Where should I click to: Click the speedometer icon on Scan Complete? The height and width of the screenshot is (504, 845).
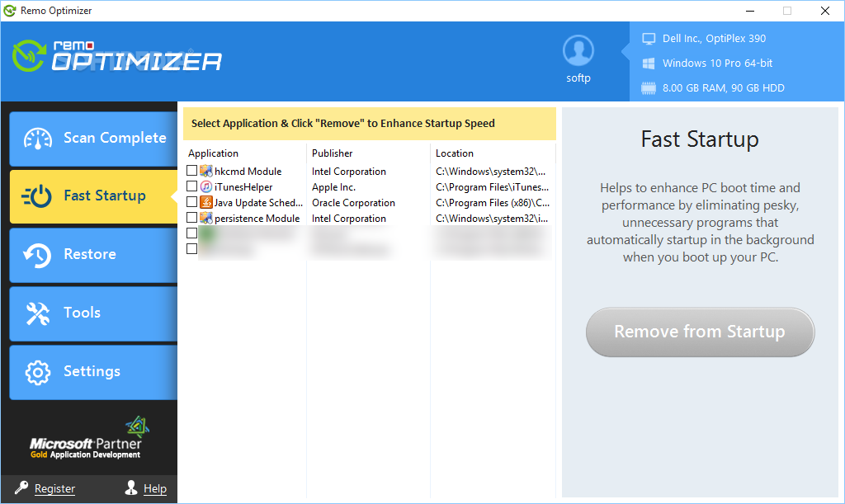[x=38, y=139]
